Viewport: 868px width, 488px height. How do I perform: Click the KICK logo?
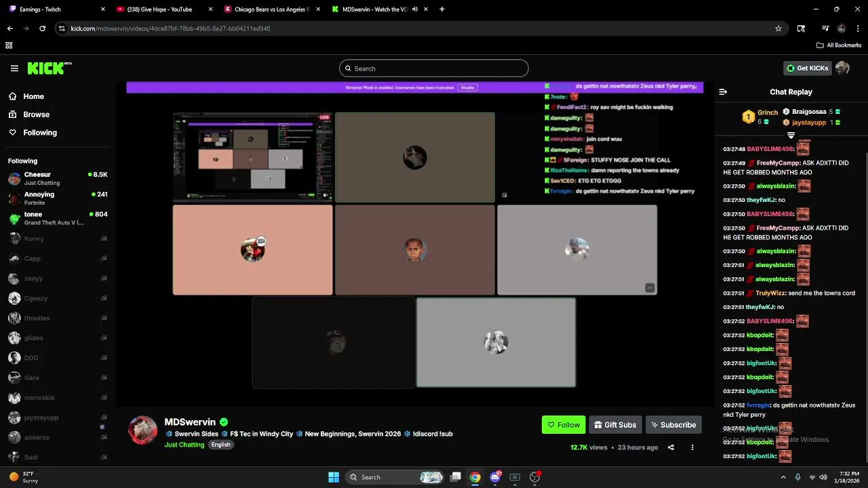(49, 68)
